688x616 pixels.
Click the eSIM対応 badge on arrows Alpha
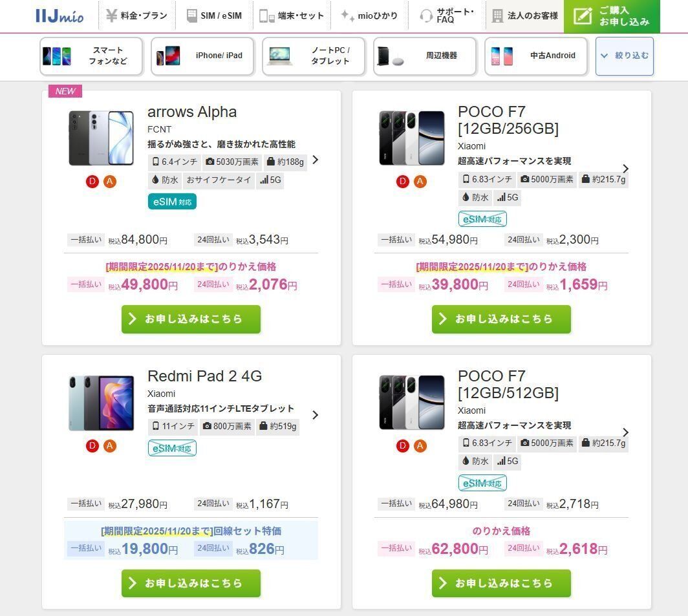click(172, 202)
